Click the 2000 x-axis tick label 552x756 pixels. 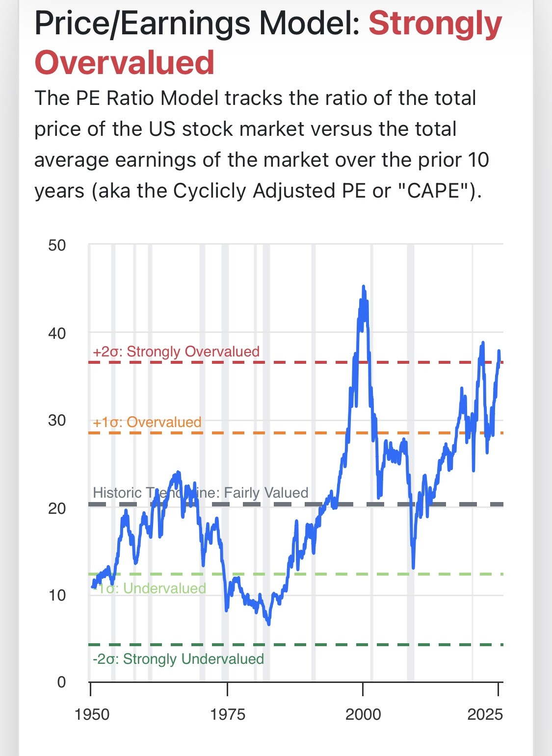coord(363,714)
